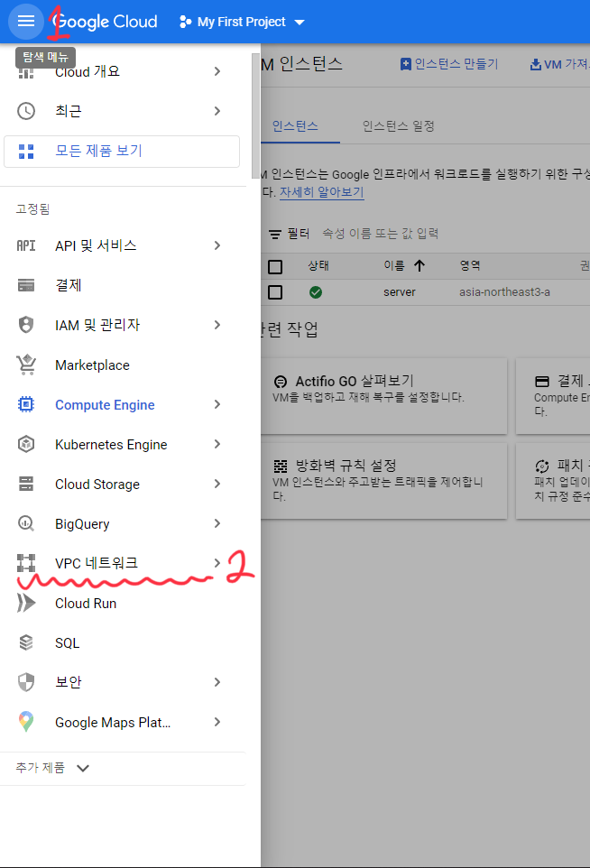Sort by name using the up arrow
Viewport: 590px width, 868px height.
click(x=419, y=265)
